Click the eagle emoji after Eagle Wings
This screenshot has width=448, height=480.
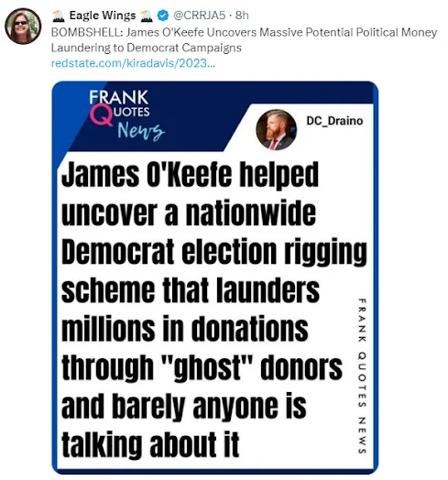146,16
